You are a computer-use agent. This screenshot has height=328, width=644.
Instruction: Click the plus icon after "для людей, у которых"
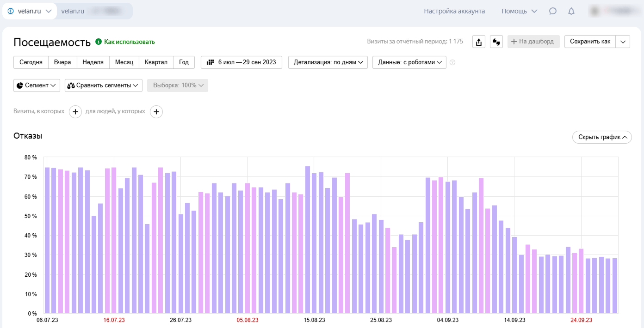(x=156, y=112)
